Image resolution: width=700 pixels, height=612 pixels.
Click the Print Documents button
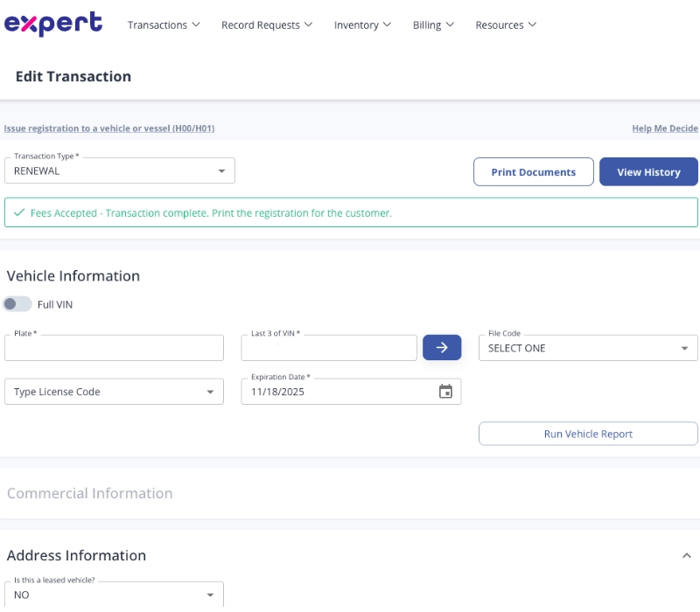534,172
